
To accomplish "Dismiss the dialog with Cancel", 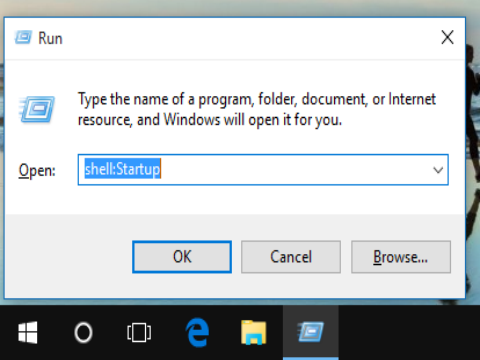I will click(x=291, y=257).
